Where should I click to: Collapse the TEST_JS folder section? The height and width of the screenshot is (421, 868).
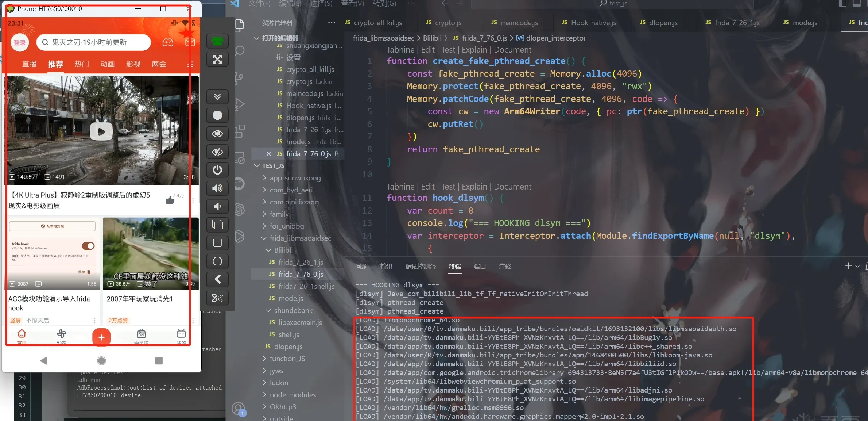click(x=257, y=166)
